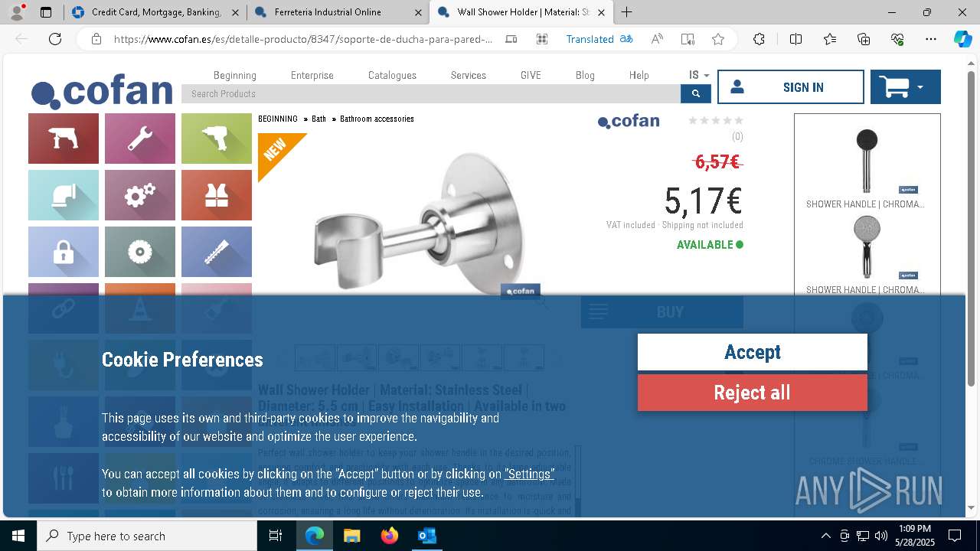
Task: Click the BEGINNING breadcrumb link
Action: coord(277,119)
